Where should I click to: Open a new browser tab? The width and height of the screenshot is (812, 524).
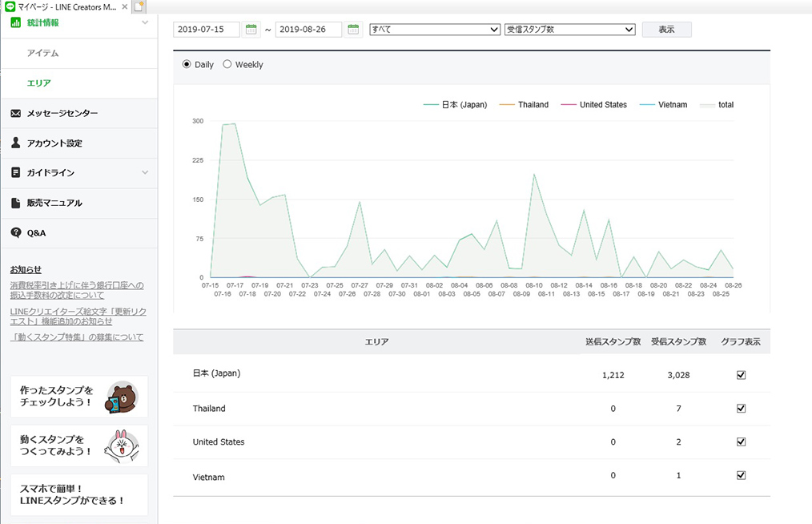(x=139, y=6)
